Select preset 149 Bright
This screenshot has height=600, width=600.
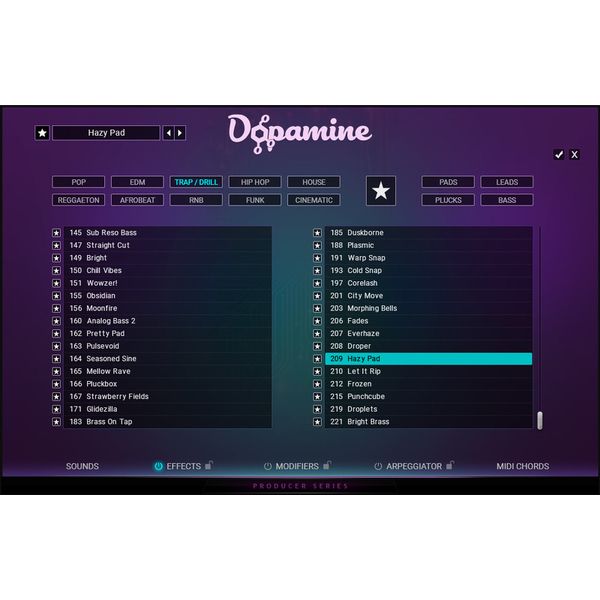[x=168, y=258]
